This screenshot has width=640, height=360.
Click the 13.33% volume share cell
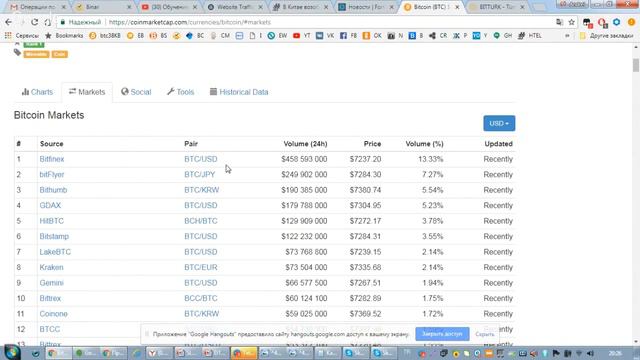point(431,159)
